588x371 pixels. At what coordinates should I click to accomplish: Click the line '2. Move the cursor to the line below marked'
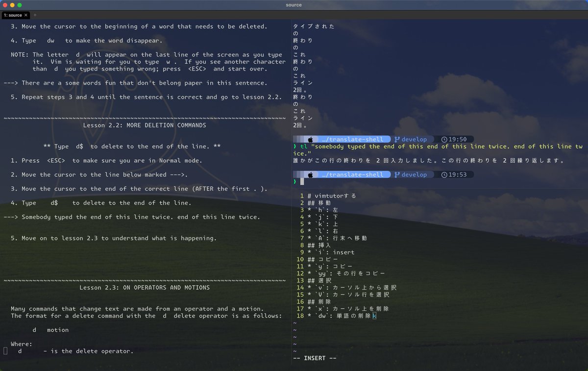(99, 175)
